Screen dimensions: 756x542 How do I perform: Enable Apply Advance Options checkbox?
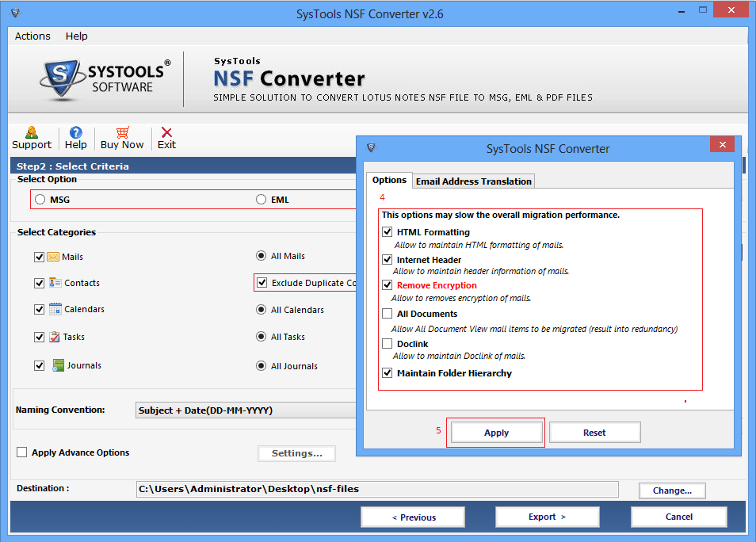coord(21,452)
